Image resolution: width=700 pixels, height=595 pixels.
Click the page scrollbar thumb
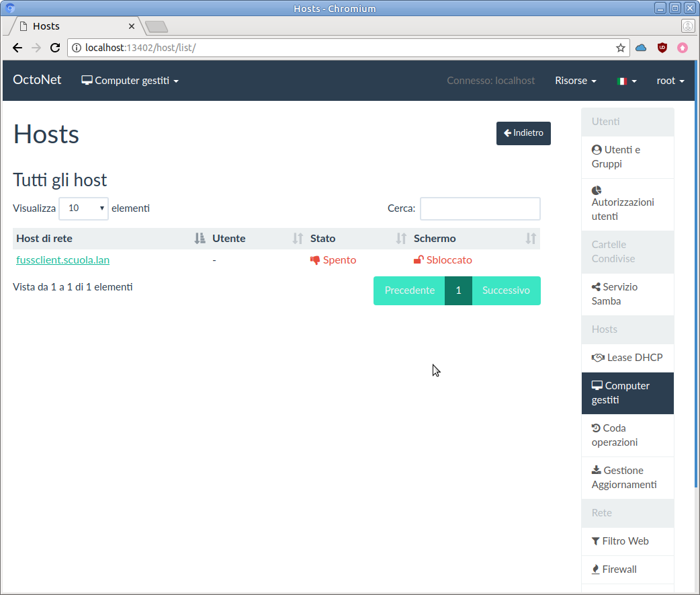point(697,274)
